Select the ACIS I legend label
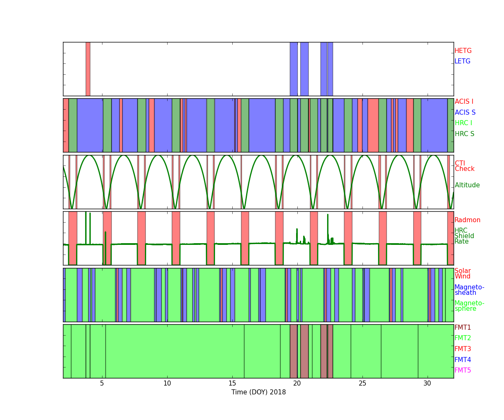The height and width of the screenshot is (420, 504). pyautogui.click(x=464, y=102)
